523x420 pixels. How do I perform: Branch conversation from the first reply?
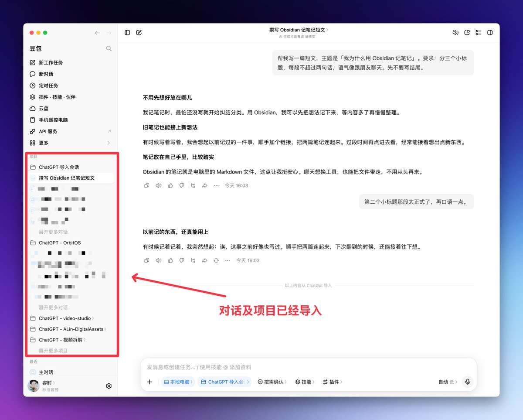(193, 186)
